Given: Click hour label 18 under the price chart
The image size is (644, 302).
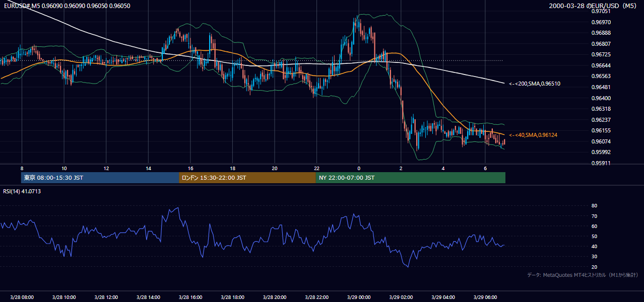Looking at the screenshot, I should coord(232,168).
